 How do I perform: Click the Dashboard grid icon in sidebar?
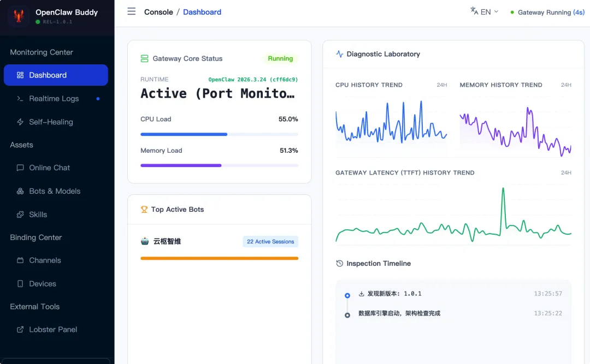(20, 75)
